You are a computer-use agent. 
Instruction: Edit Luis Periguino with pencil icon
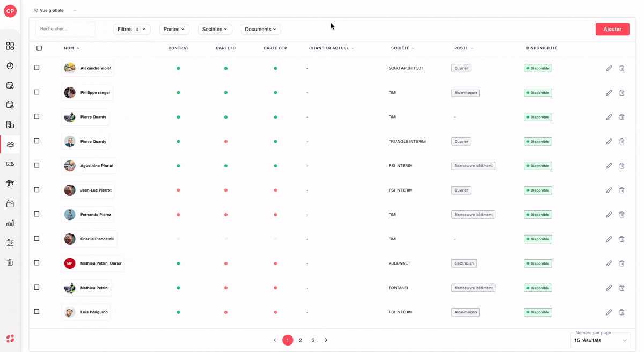pos(609,312)
